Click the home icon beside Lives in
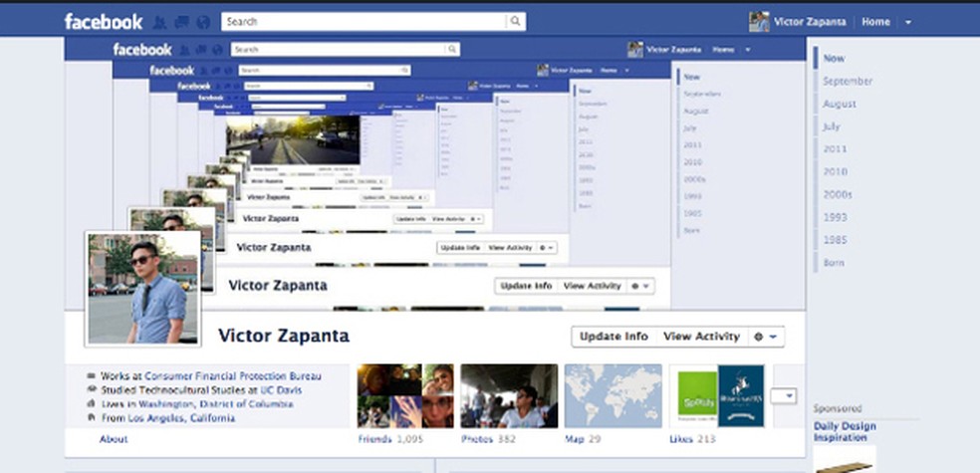980x473 pixels. point(92,403)
